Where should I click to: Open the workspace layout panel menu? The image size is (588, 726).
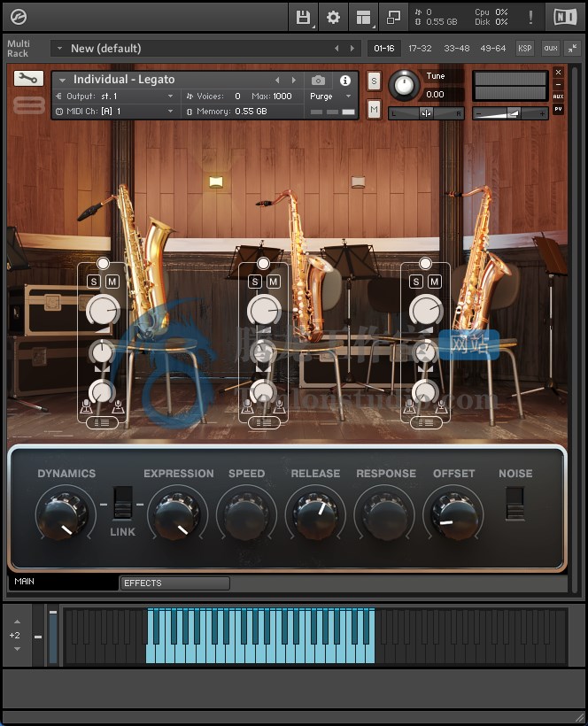363,18
